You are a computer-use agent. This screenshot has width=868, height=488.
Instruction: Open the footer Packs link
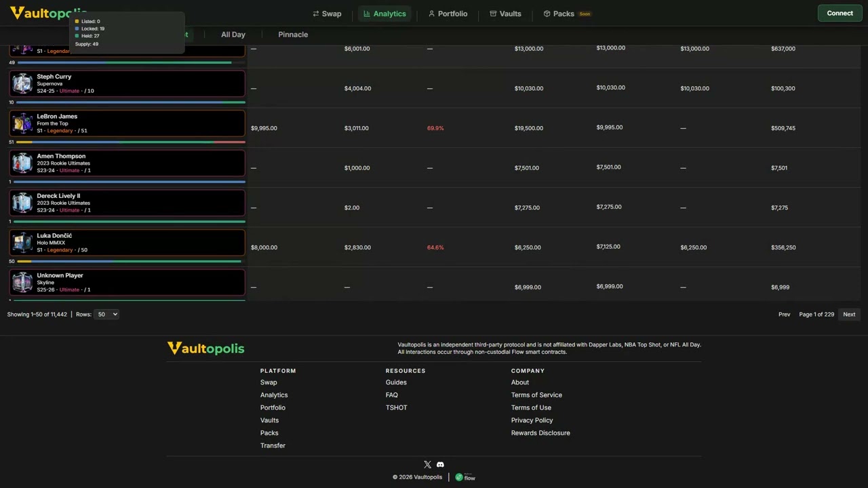pos(269,433)
